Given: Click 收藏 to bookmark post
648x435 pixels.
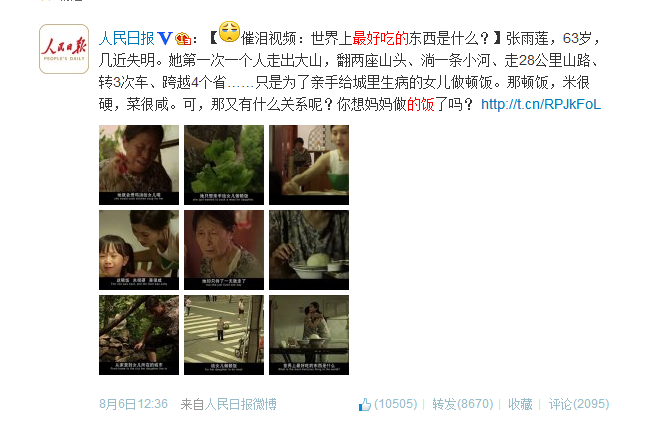Looking at the screenshot, I should pyautogui.click(x=520, y=404).
